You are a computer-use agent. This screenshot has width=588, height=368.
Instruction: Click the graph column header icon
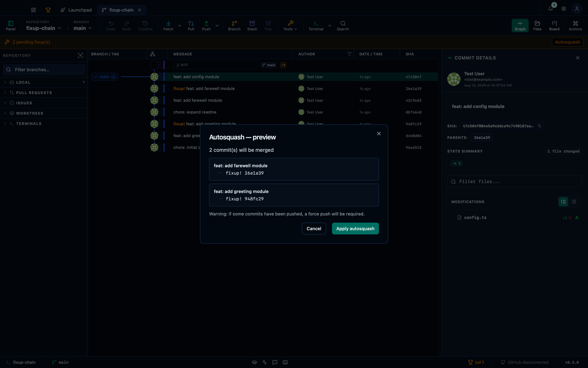click(153, 54)
